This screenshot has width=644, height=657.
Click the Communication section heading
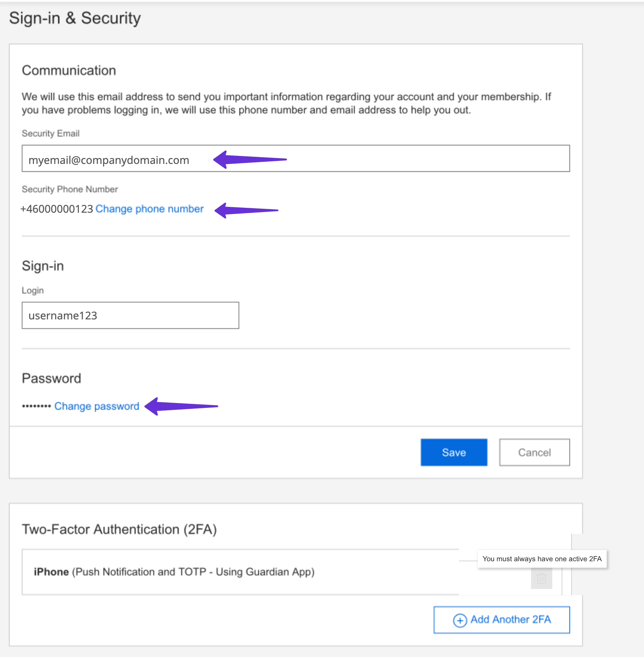point(69,70)
